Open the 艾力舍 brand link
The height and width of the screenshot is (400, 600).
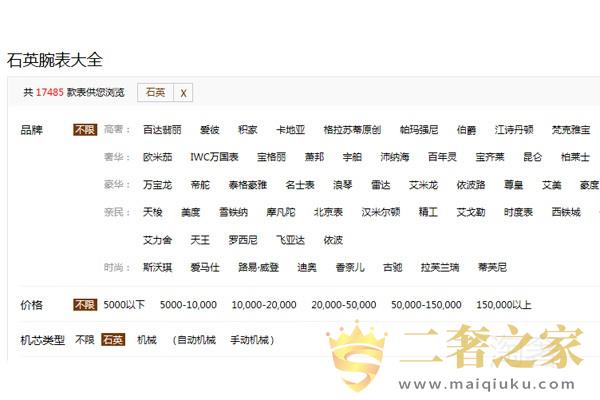[x=157, y=240]
